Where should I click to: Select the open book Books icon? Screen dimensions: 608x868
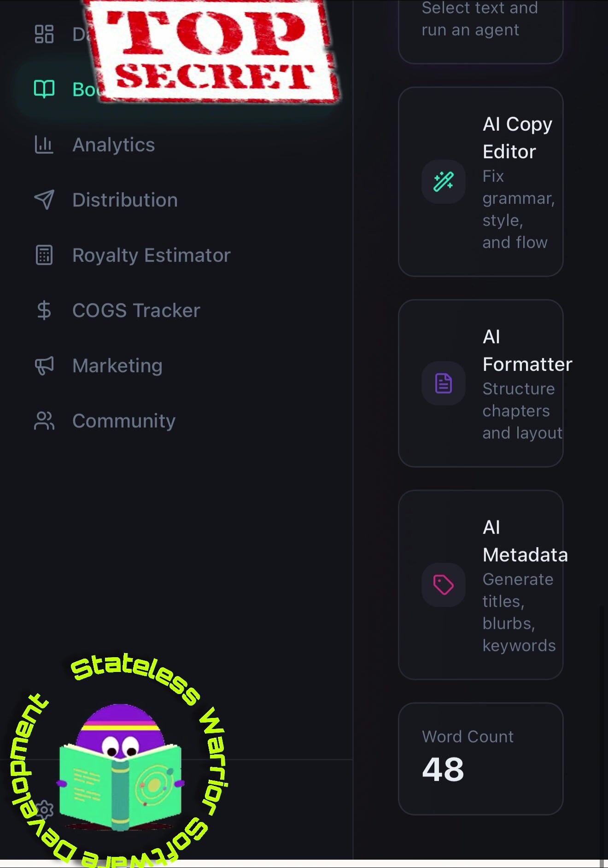[44, 89]
